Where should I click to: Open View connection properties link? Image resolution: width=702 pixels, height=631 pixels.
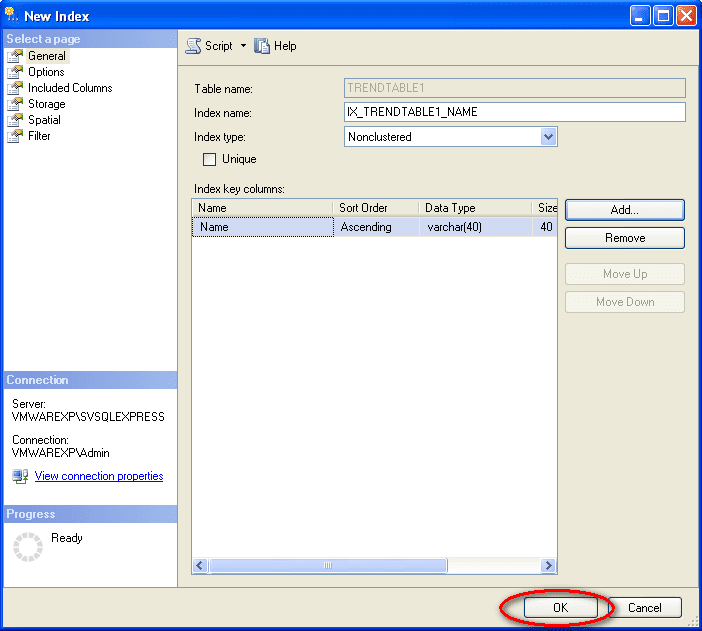[x=98, y=476]
